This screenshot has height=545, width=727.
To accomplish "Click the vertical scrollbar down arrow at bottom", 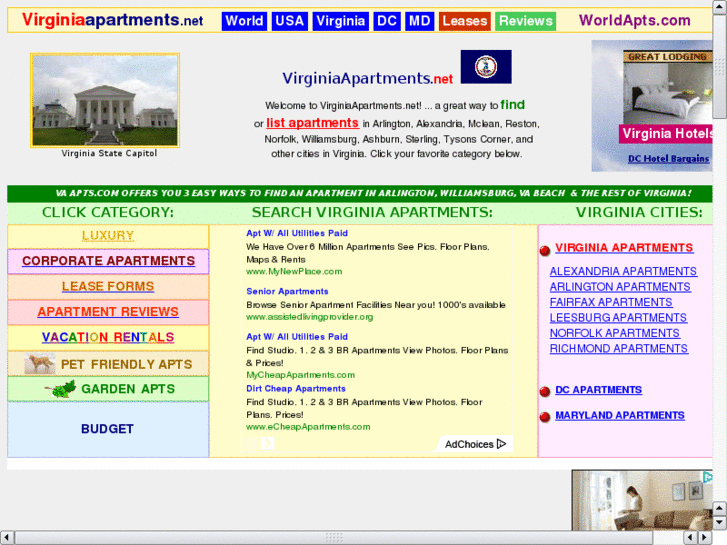I will (x=719, y=522).
